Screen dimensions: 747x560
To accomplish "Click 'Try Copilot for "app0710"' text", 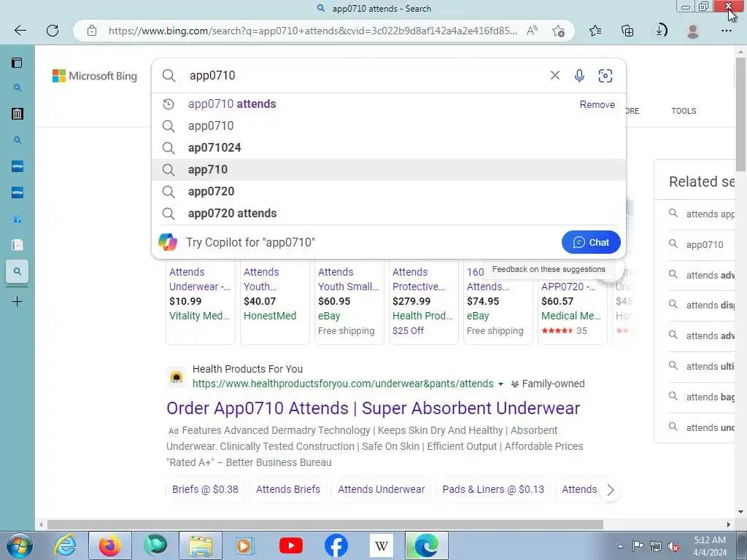I will pos(251,242).
